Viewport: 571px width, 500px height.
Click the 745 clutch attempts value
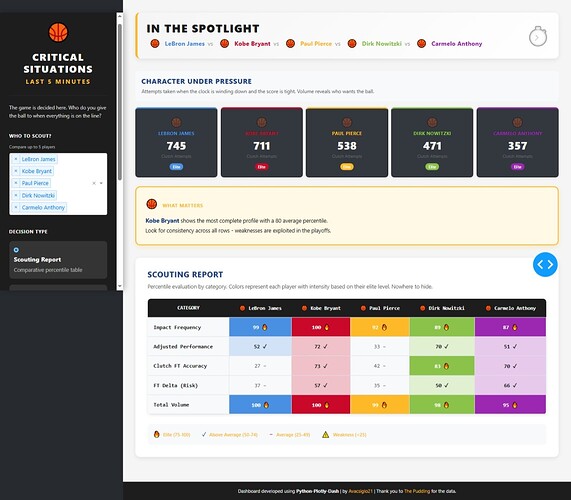click(176, 146)
